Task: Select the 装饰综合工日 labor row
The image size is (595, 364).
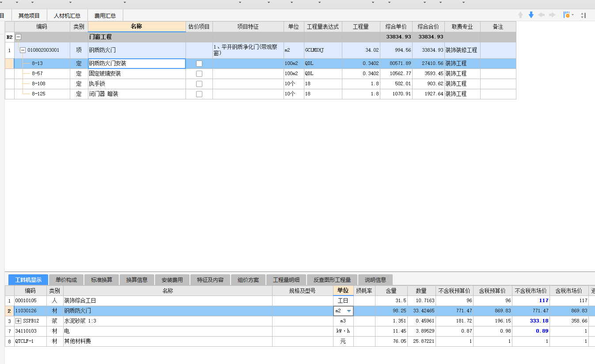Action: point(299,301)
